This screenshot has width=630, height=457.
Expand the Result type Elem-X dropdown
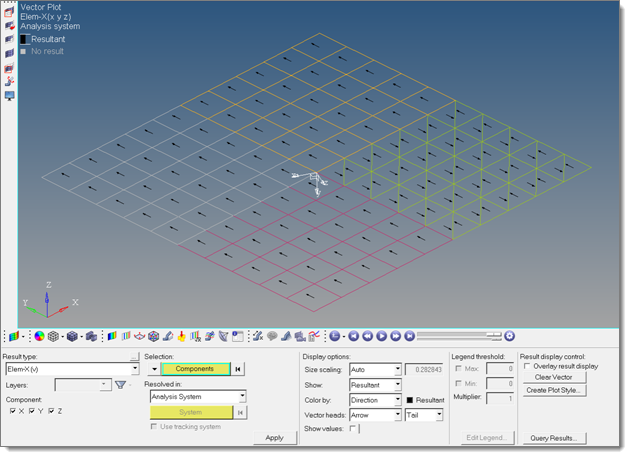click(134, 369)
